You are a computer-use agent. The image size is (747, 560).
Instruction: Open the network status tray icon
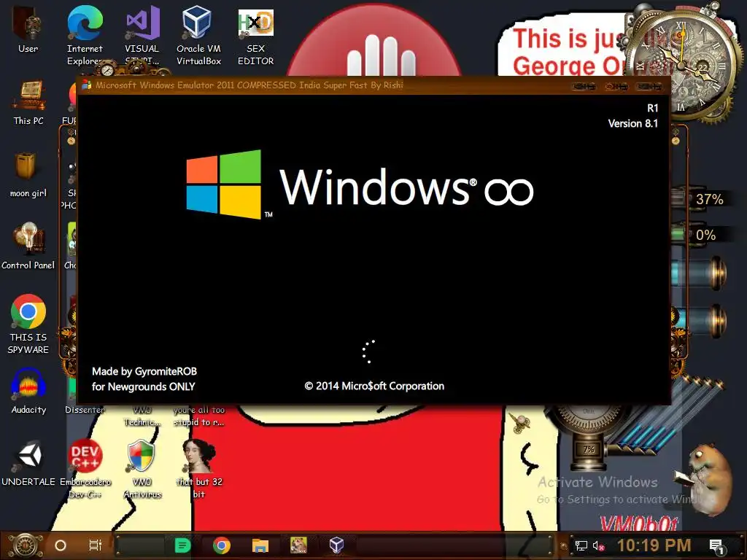[581, 546]
